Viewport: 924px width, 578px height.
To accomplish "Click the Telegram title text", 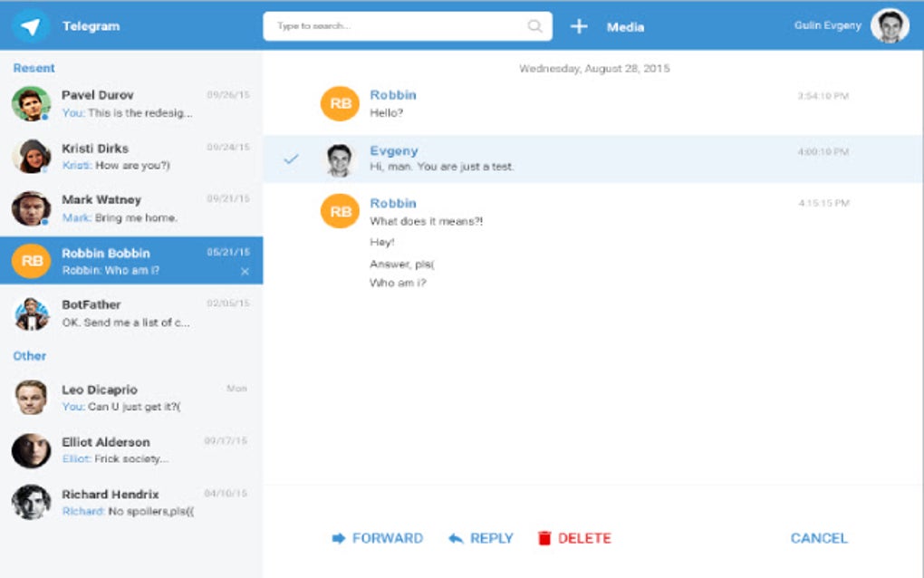I will tap(91, 26).
